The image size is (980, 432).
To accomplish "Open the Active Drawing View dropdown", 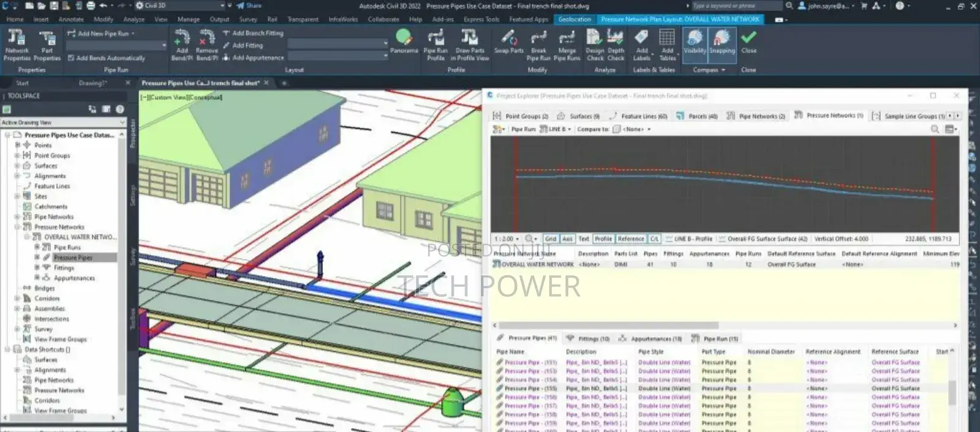I will (x=62, y=122).
